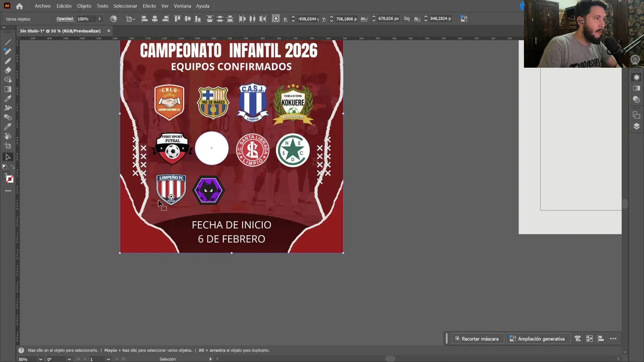Expand Opacity slider arrow
The height and width of the screenshot is (362, 644).
click(99, 19)
